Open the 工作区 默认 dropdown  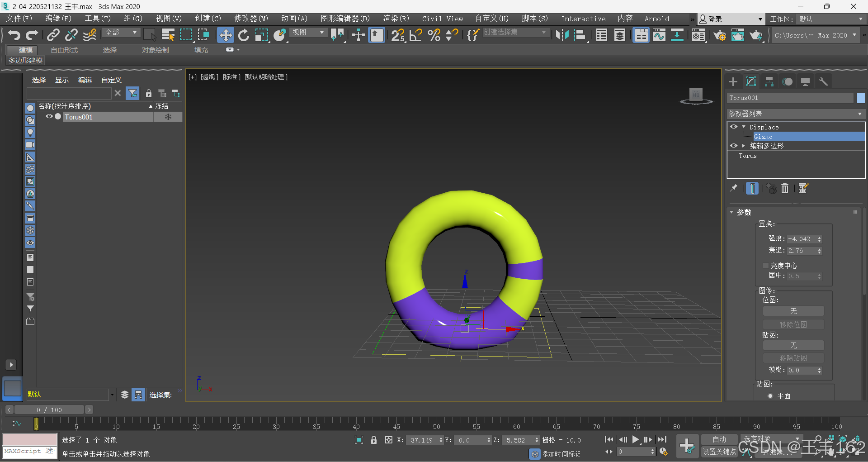point(830,19)
